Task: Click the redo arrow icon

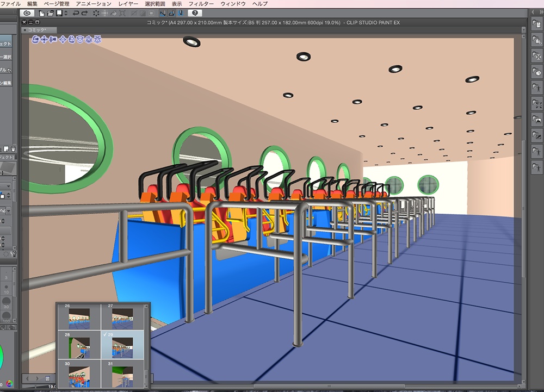Action: tap(85, 13)
